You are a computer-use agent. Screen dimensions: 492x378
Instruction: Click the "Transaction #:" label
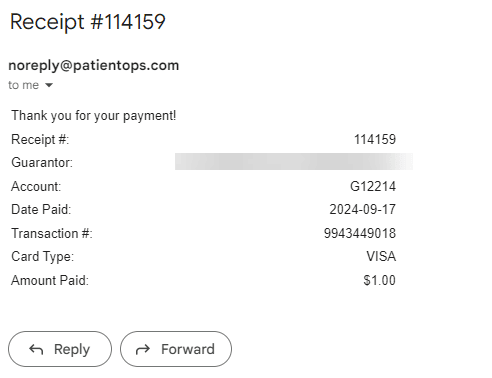point(52,233)
